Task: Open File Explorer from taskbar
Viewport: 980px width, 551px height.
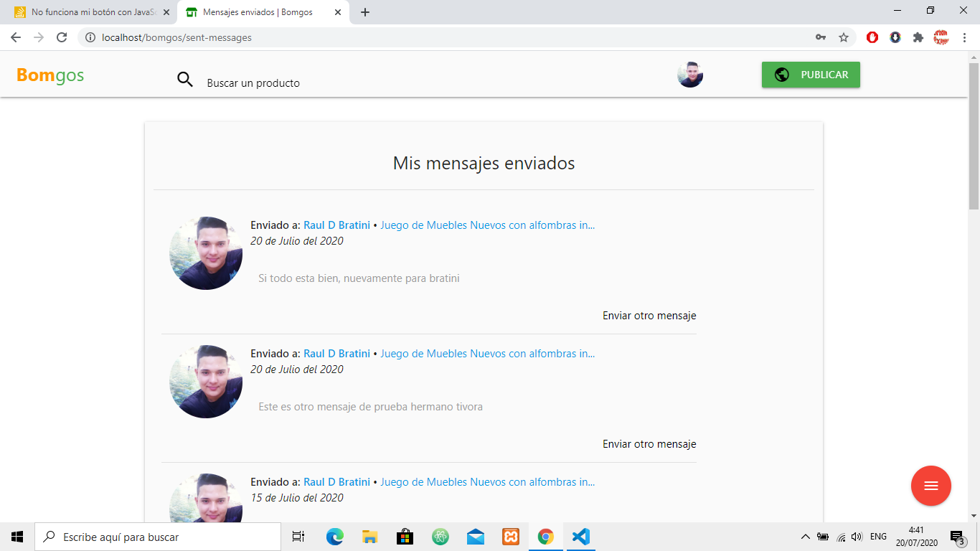Action: (x=370, y=537)
